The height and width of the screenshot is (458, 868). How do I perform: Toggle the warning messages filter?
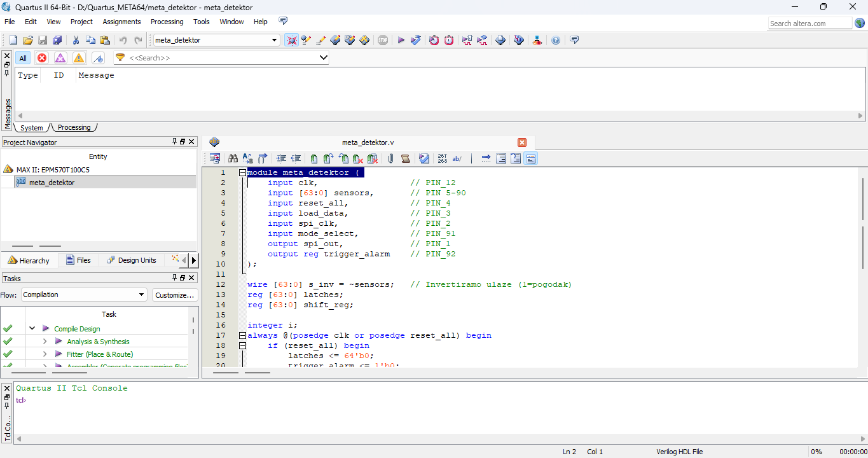point(79,58)
